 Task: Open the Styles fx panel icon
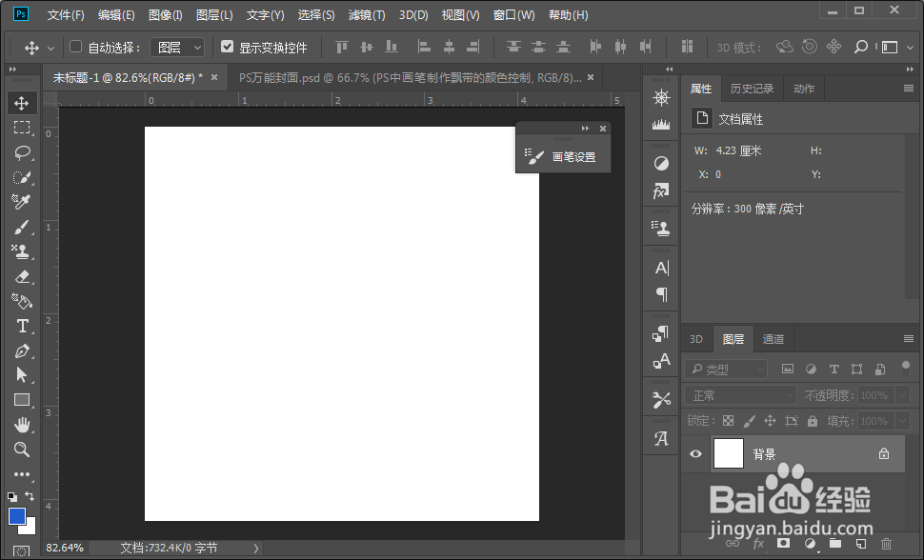pos(661,190)
